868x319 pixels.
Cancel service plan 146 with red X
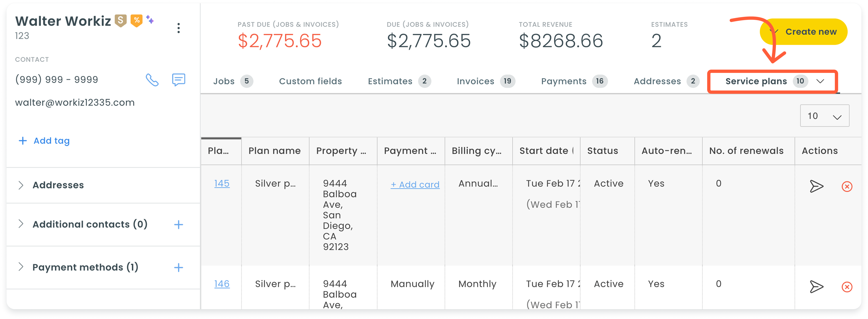click(x=847, y=287)
